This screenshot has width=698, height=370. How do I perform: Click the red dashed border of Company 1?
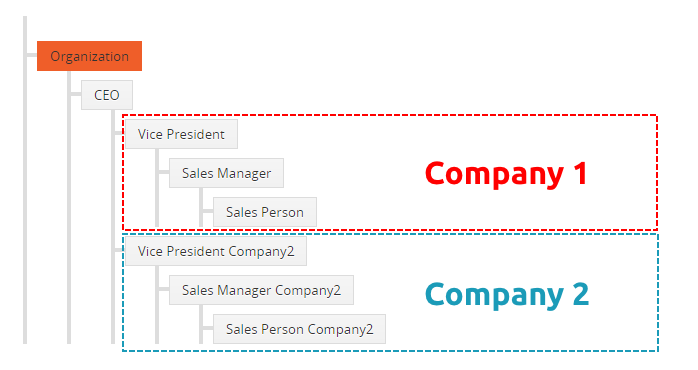coord(390,115)
